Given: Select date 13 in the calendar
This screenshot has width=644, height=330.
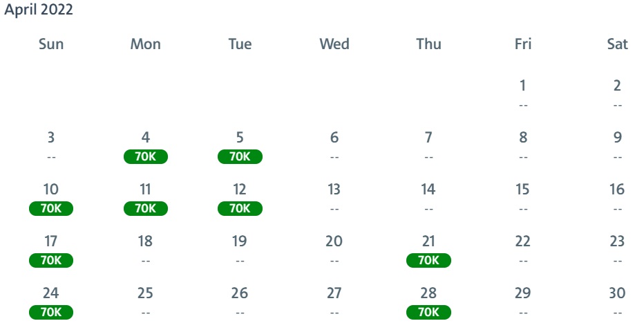Looking at the screenshot, I should (x=334, y=189).
